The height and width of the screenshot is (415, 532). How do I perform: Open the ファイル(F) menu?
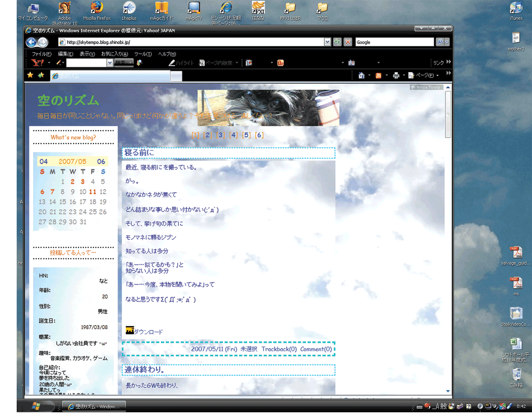coord(41,54)
